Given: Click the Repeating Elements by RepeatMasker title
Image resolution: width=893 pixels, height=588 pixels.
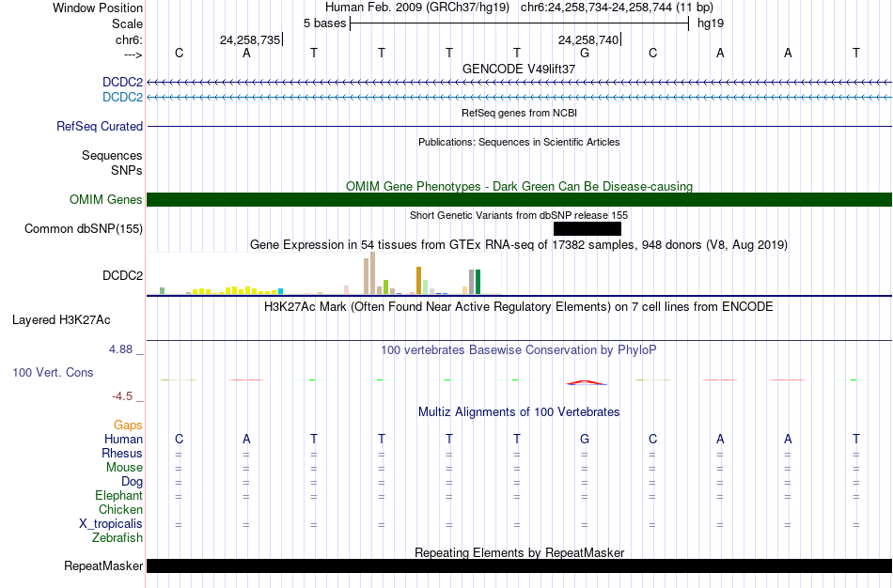Looking at the screenshot, I should (x=520, y=552).
